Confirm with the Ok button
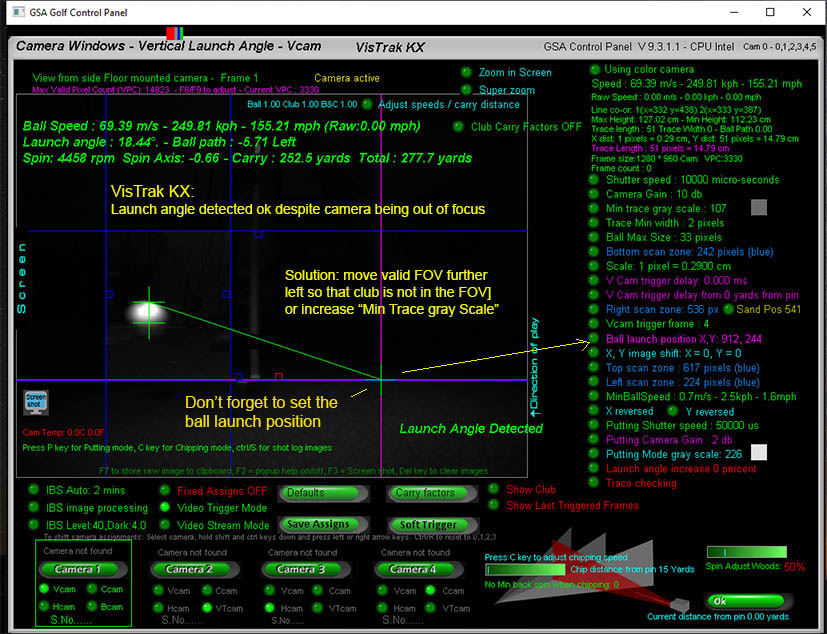The height and width of the screenshot is (634, 827). pos(747,601)
